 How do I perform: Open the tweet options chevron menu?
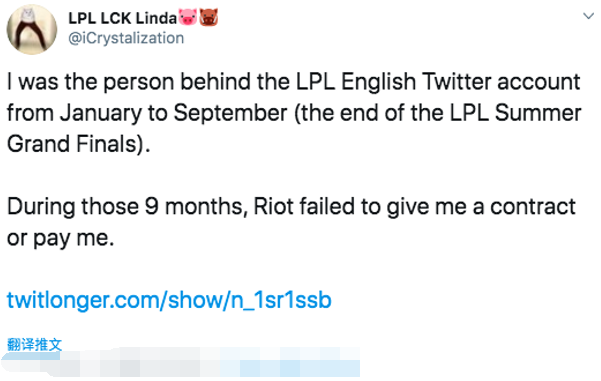pos(588,16)
